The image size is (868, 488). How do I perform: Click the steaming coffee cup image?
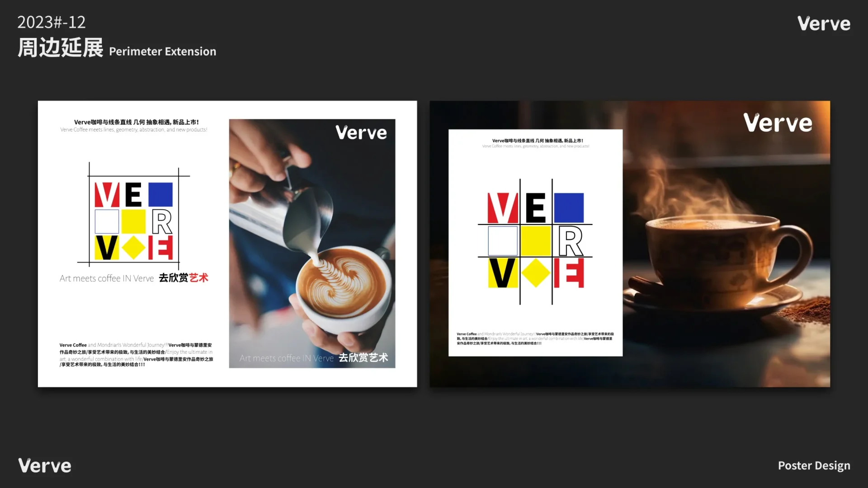click(723, 253)
